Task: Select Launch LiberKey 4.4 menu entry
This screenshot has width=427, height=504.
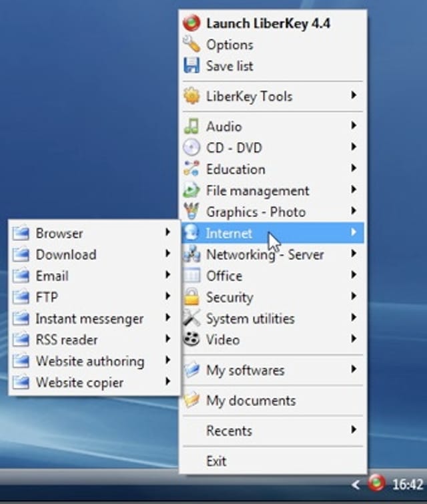Action: pyautogui.click(x=273, y=23)
